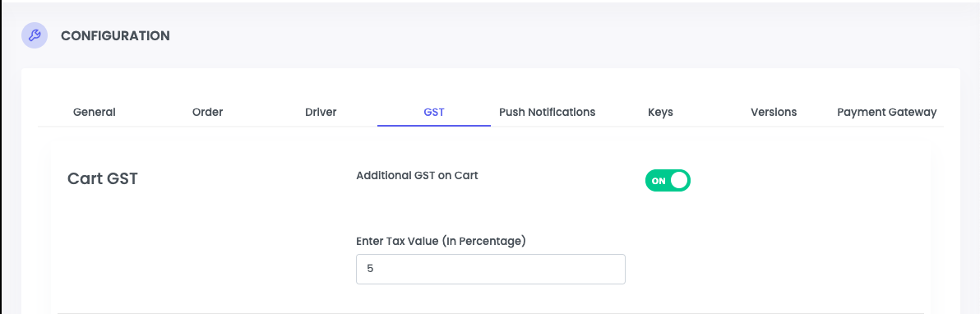This screenshot has width=980, height=314.
Task: Open the Push Notifications tab
Action: click(x=547, y=113)
